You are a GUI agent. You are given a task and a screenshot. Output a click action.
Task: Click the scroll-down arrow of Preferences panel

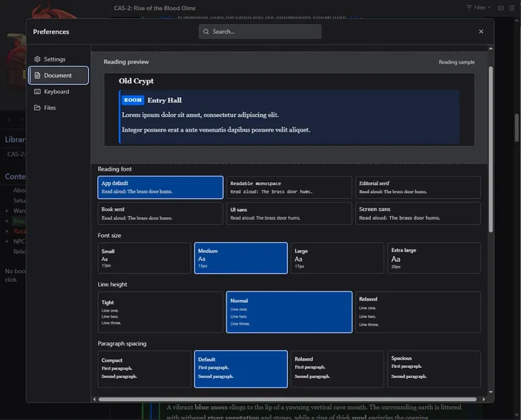tap(491, 392)
